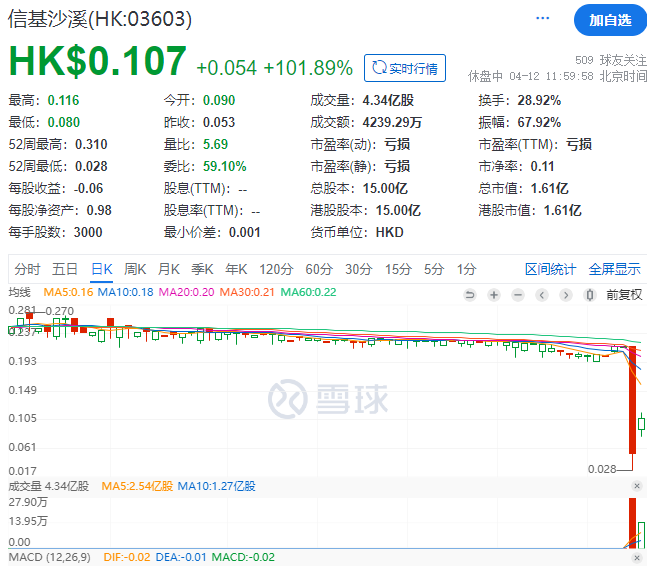Click the chart reset (undo arrow) icon
This screenshot has height=566, width=647.
click(x=470, y=295)
